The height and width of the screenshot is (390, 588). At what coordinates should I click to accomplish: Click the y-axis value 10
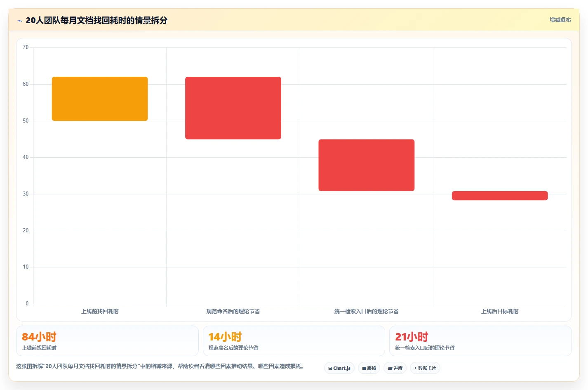pos(26,267)
